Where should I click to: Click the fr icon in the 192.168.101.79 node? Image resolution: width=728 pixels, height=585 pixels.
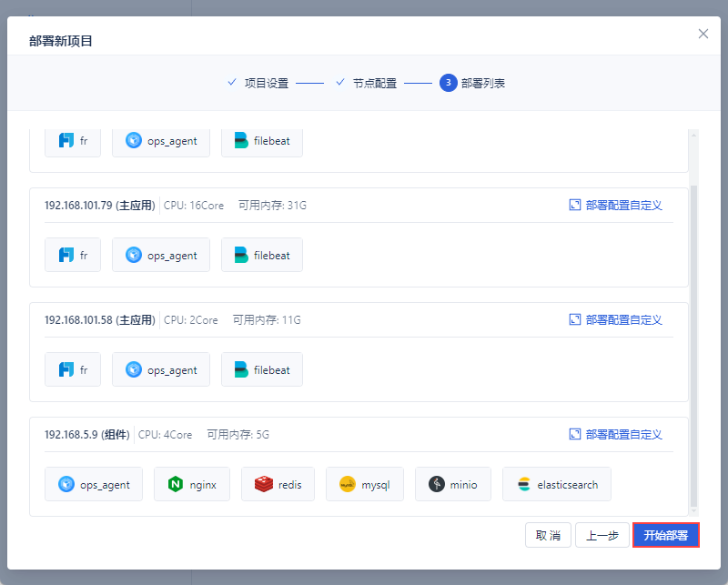(66, 255)
